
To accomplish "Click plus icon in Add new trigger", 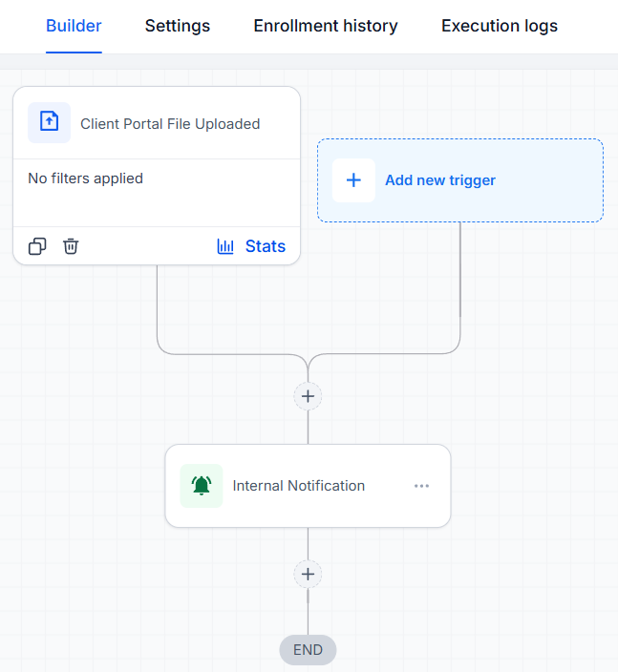I will (353, 180).
